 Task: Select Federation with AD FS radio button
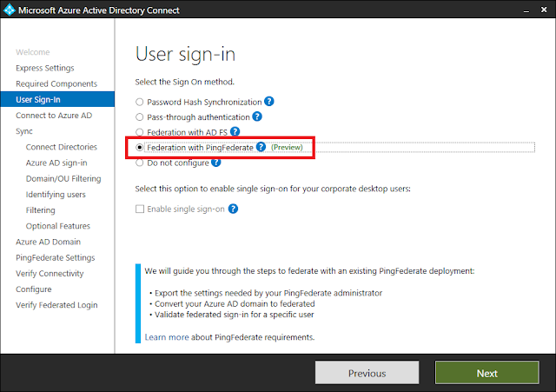140,132
